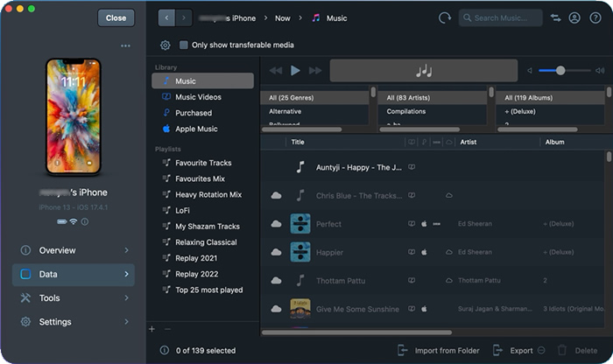Click iPhone in breadcrumb
The image size is (613, 364).
(227, 18)
